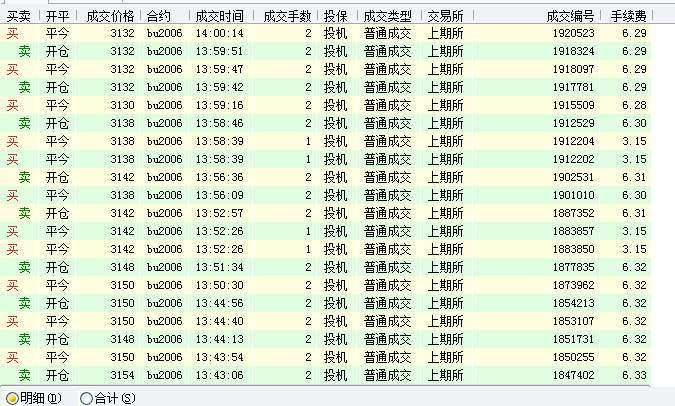Select trade number 1915509

573,105
